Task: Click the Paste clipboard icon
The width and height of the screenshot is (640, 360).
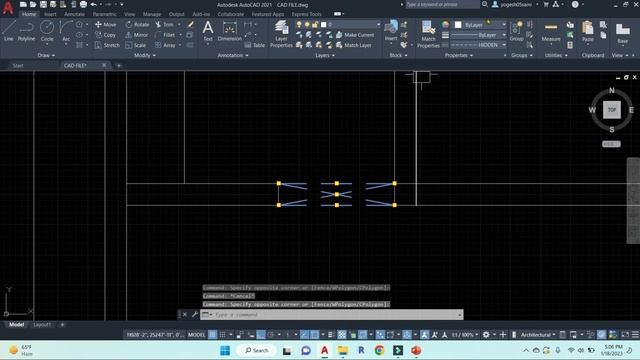Action: (588, 32)
